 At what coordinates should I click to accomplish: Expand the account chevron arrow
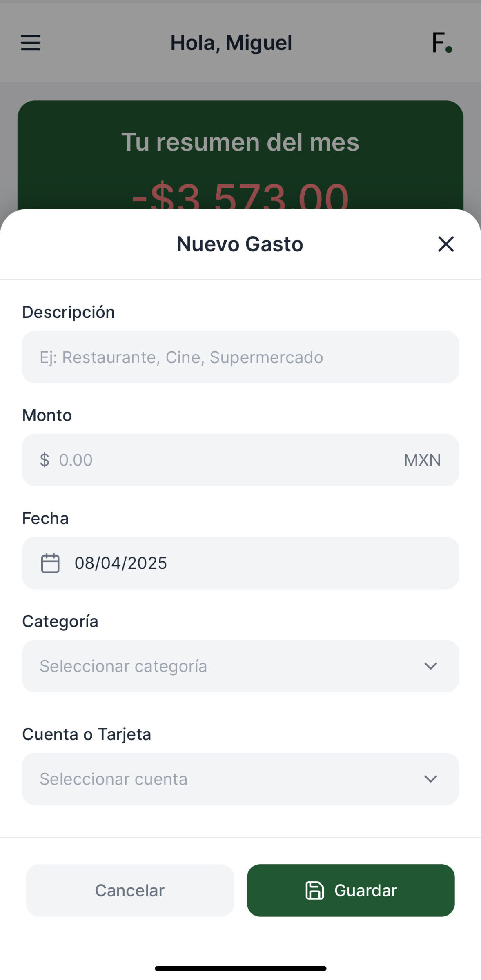click(430, 779)
